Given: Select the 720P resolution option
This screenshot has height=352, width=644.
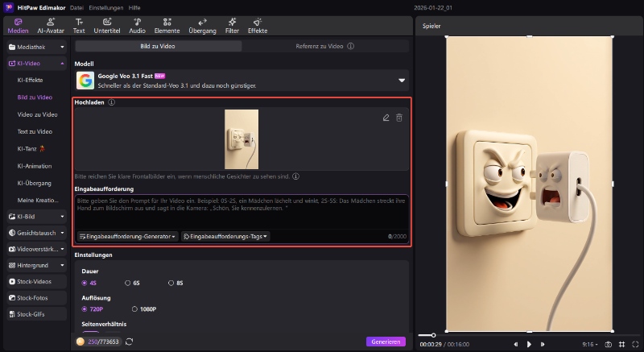Looking at the screenshot, I should point(93,309).
